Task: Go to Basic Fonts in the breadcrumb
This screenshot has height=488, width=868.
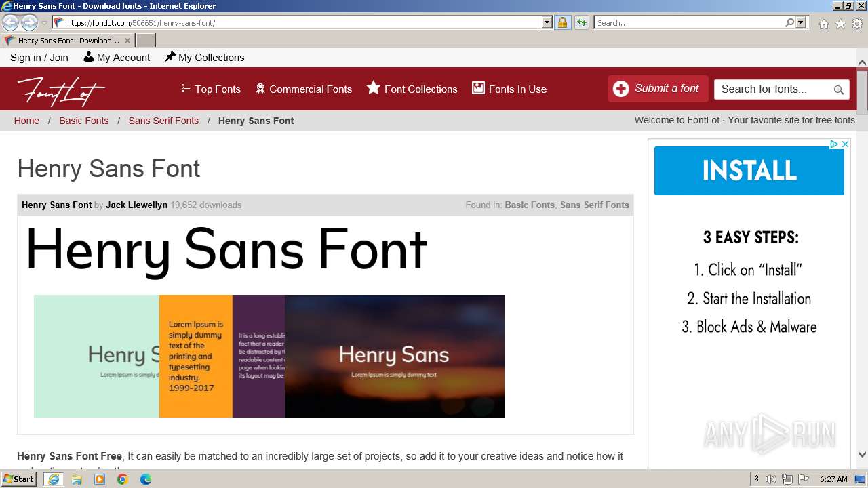Action: tap(83, 121)
